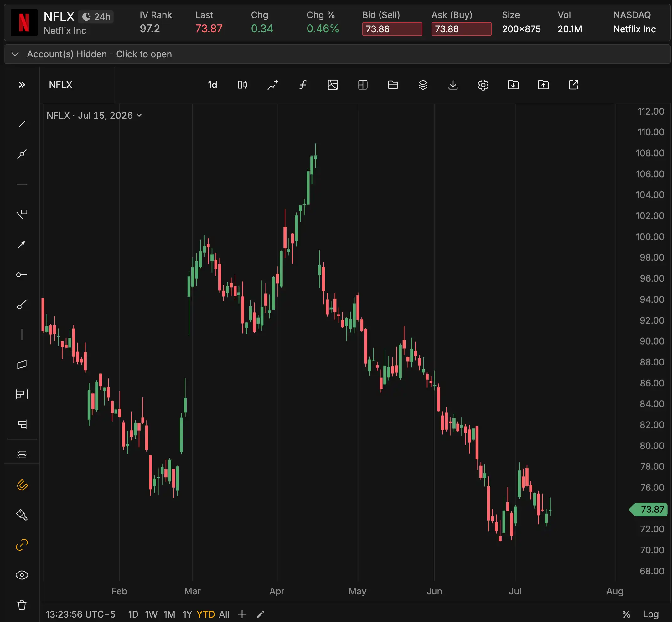Open the chart layout grid selector
Viewport: 672px width, 622px height.
[363, 85]
